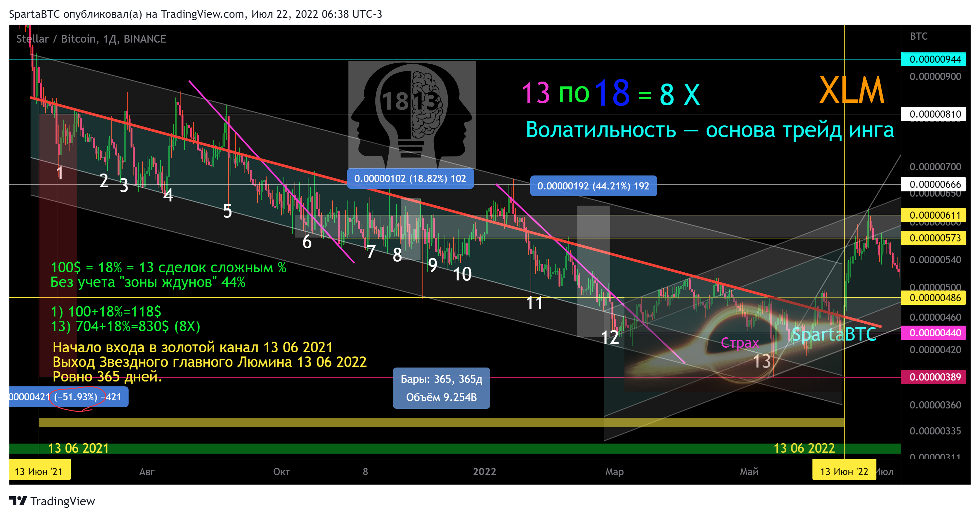Viewport: 980px width, 517px height.
Task: Click the 0.00000700 price axis value
Action: 935,167
